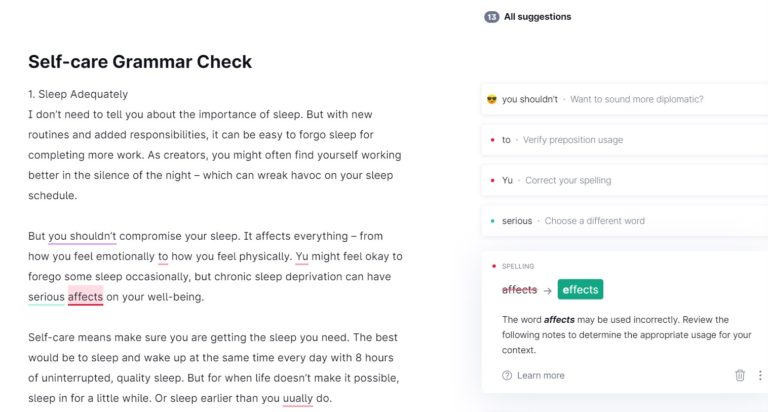The image size is (768, 412).
Task: Click the underlined word "serious" in document
Action: tap(46, 297)
